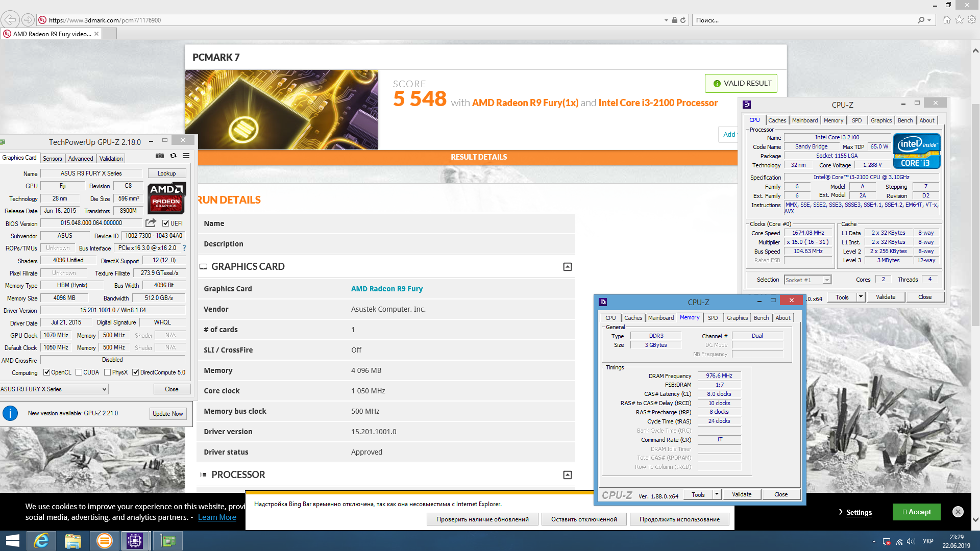Toggle the CUDA checkbox

coord(79,372)
